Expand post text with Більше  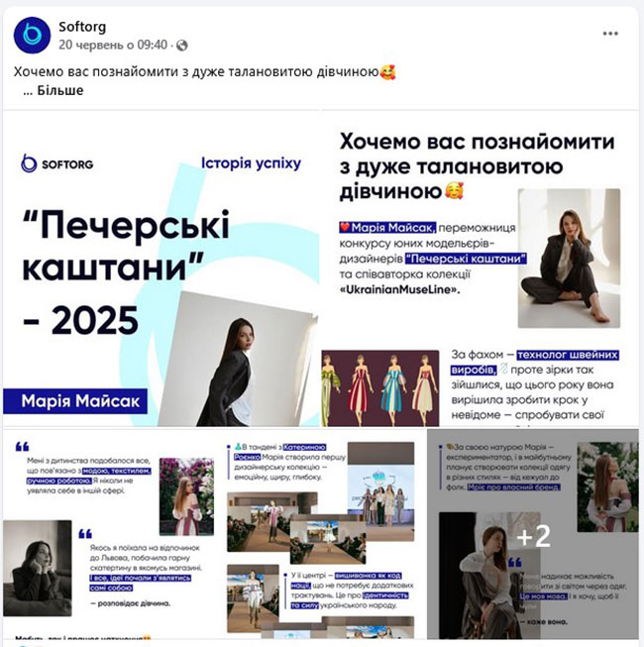tap(60, 90)
